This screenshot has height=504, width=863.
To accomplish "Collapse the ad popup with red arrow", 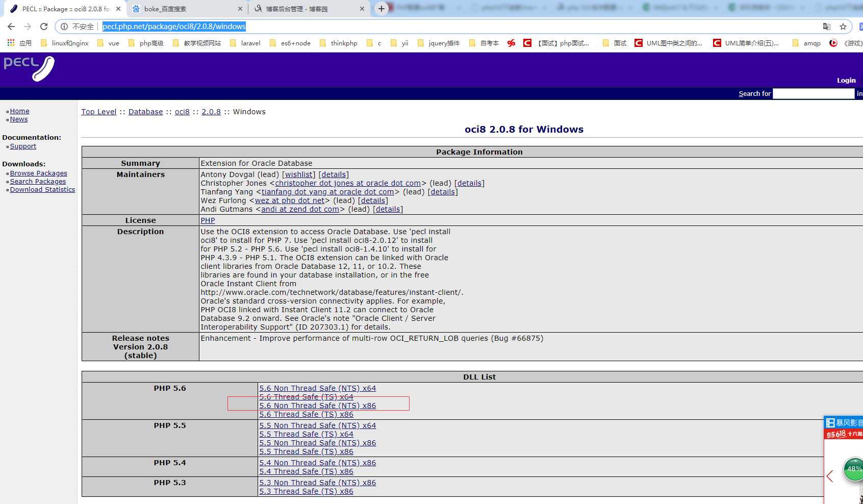I will click(830, 476).
